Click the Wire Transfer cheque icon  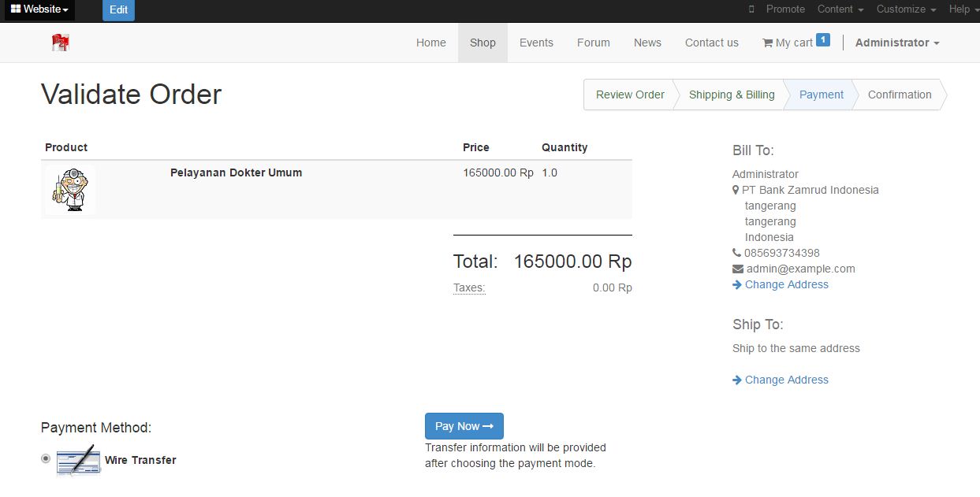pos(78,461)
